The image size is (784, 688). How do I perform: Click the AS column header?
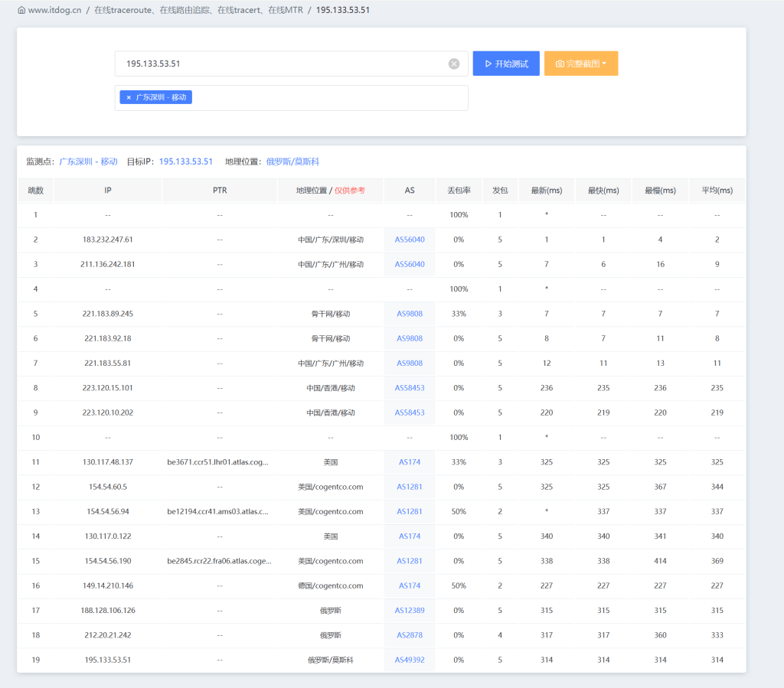click(x=410, y=191)
